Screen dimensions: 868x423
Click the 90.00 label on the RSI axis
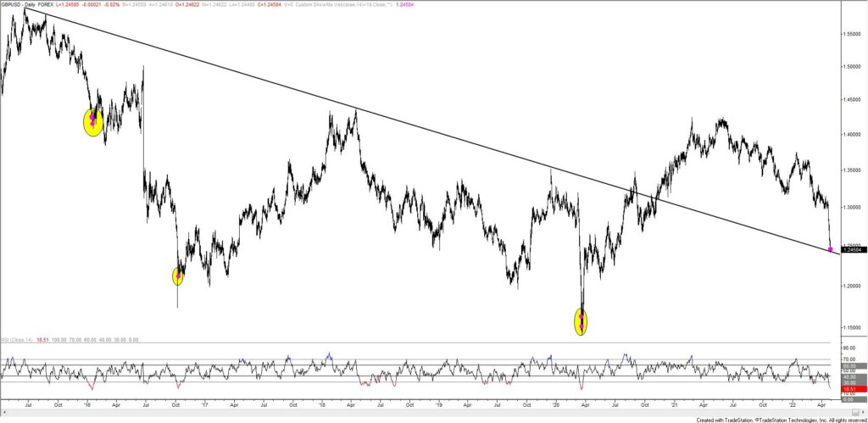coord(849,348)
